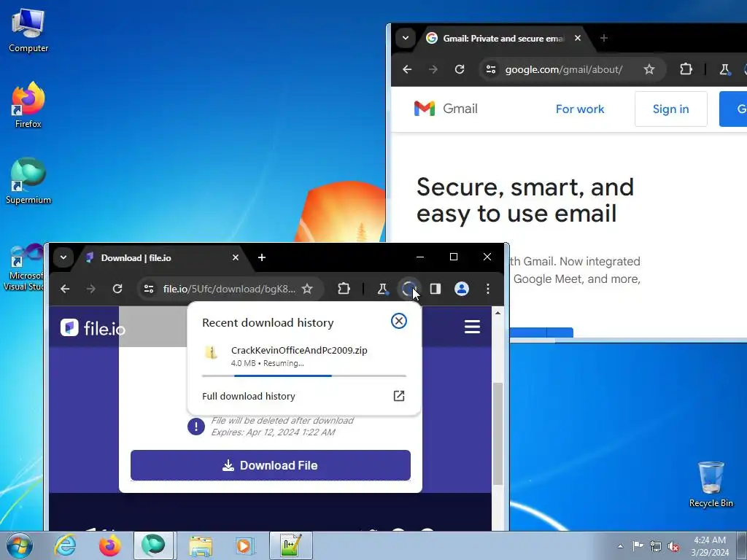This screenshot has width=747, height=560.
Task: Close the Gmail tab in the back window
Action: coord(578,38)
